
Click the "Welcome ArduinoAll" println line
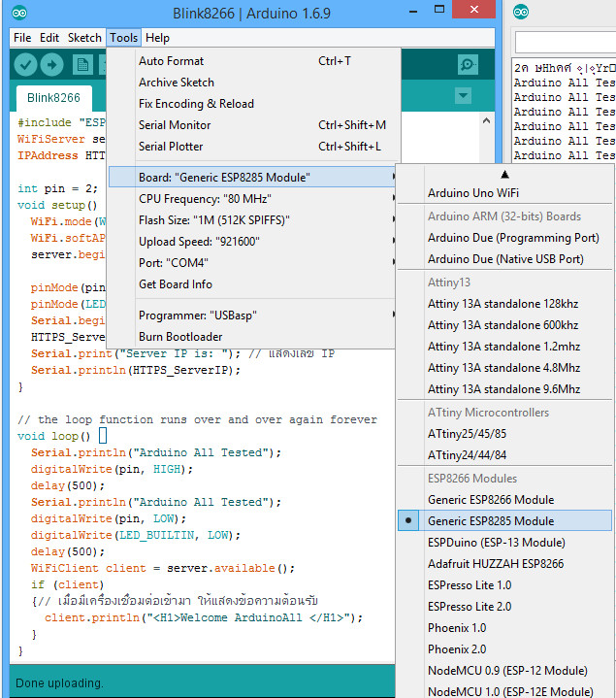point(204,617)
